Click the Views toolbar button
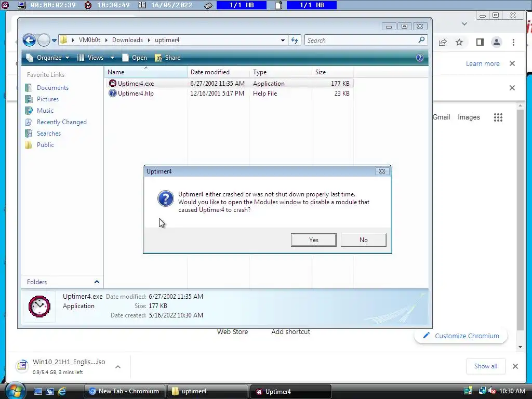This screenshot has height=399, width=532. (x=90, y=58)
